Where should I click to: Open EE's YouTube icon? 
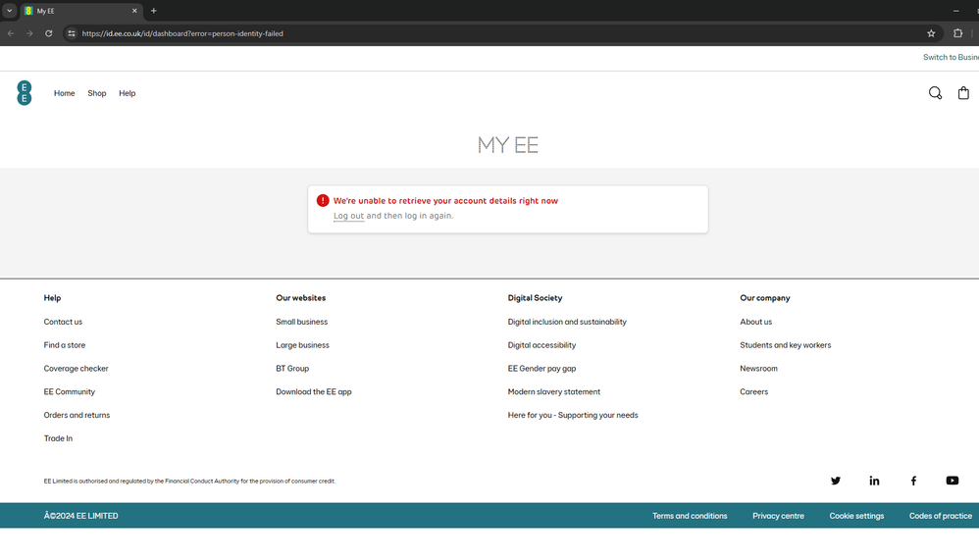953,481
